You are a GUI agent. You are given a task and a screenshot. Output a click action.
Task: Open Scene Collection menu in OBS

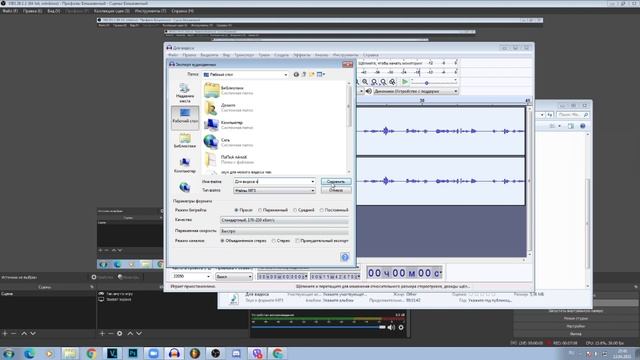[111, 11]
